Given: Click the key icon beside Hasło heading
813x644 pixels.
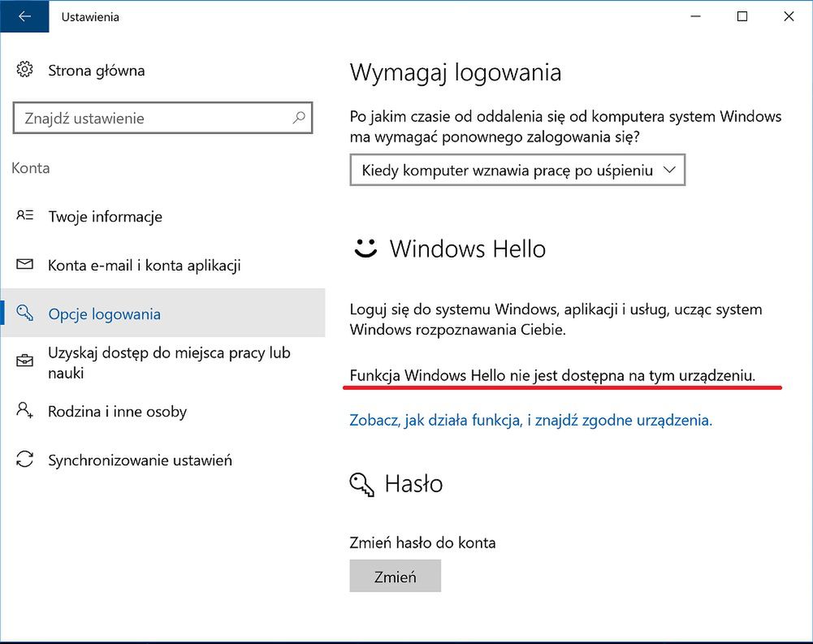Looking at the screenshot, I should click(361, 485).
